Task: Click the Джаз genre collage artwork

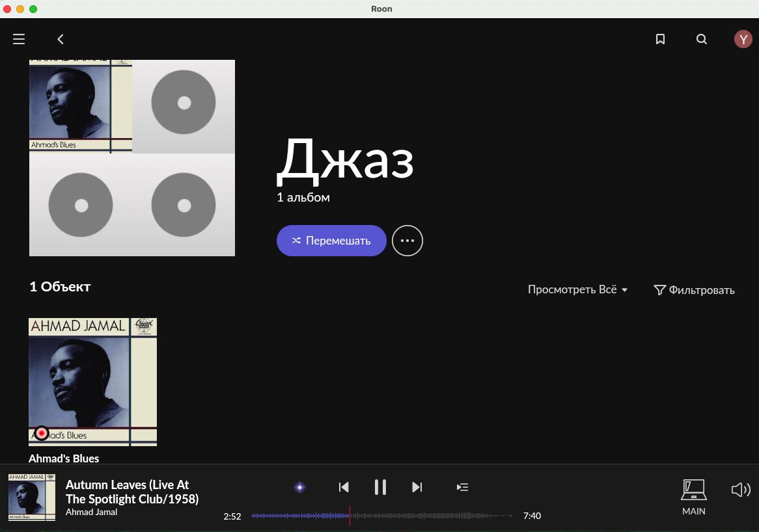Action: (x=132, y=157)
